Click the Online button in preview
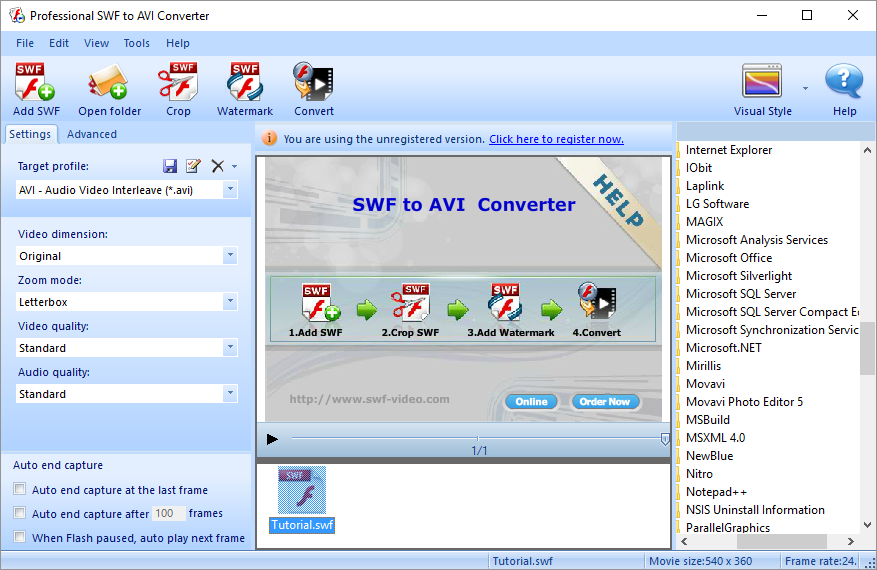Image resolution: width=877 pixels, height=570 pixels. point(531,402)
